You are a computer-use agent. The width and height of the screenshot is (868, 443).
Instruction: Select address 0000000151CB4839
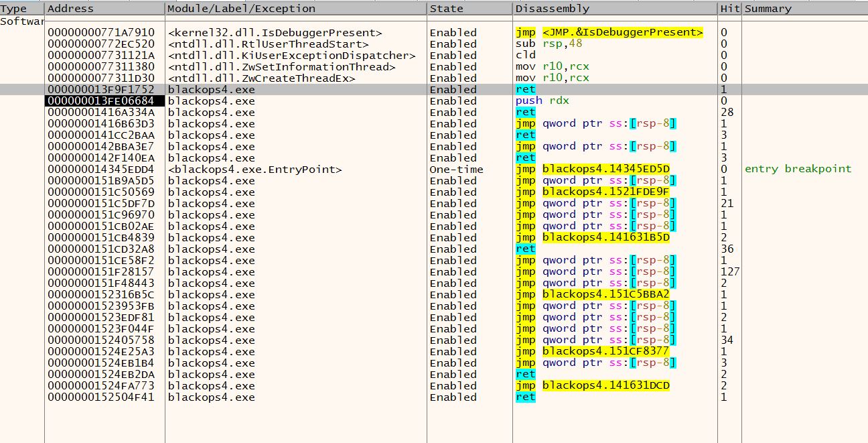click(x=101, y=238)
